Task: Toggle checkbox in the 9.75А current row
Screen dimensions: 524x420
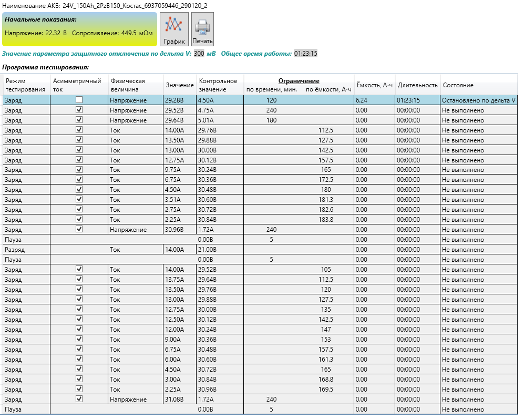Action: click(x=79, y=170)
